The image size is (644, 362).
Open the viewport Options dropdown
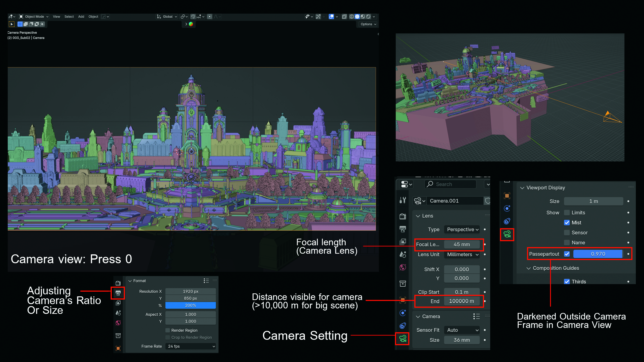pyautogui.click(x=368, y=24)
